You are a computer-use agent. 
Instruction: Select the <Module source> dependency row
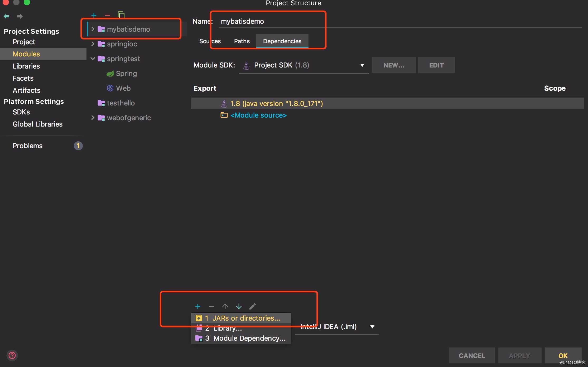[387, 115]
